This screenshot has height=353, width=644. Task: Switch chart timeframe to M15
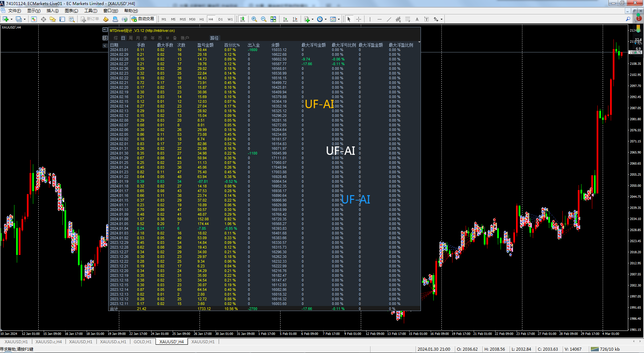point(183,19)
